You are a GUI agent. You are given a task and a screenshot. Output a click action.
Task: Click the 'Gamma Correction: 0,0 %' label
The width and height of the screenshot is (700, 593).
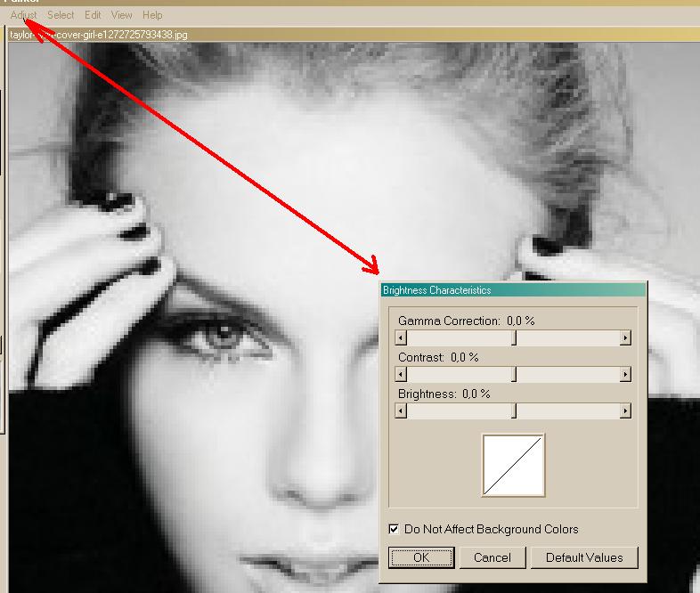click(x=466, y=321)
